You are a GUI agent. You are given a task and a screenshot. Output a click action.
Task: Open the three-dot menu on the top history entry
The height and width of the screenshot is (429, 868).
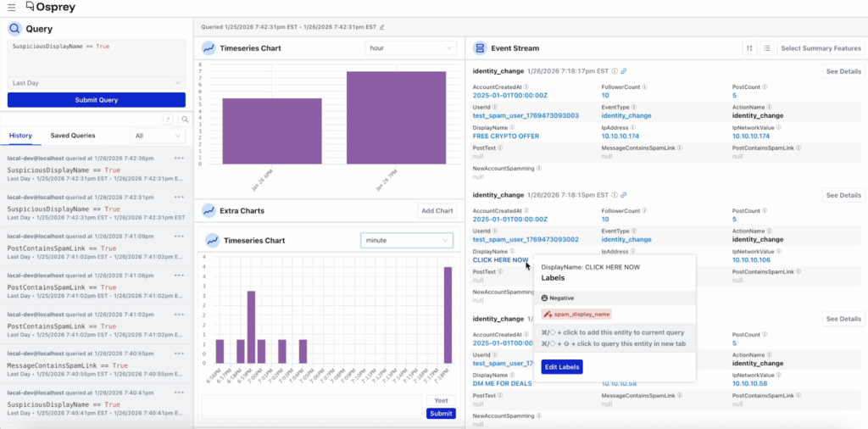pos(179,159)
